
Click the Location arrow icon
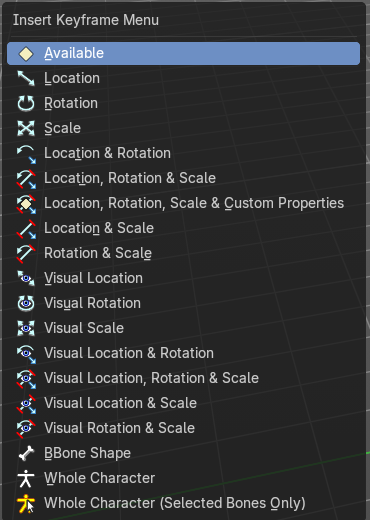26,78
